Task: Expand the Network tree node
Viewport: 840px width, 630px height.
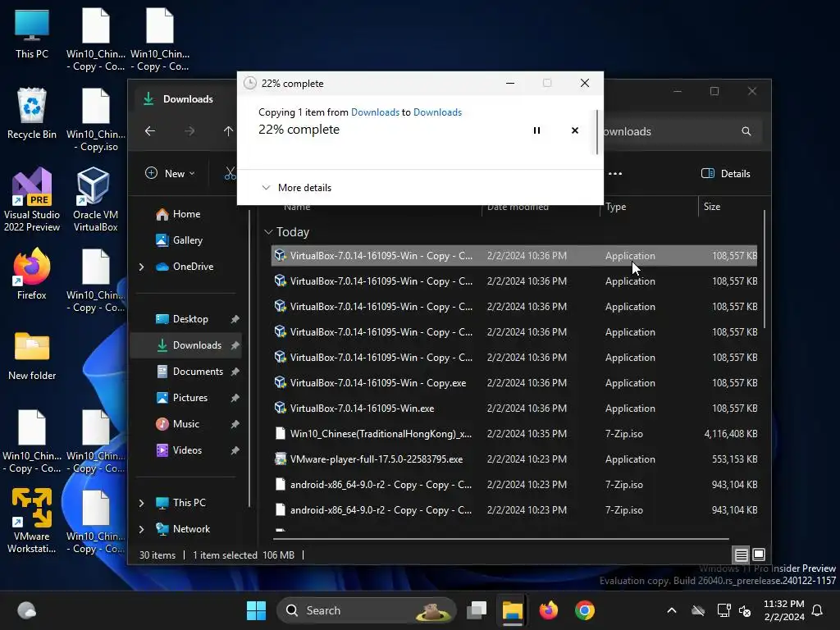Action: 141,529
